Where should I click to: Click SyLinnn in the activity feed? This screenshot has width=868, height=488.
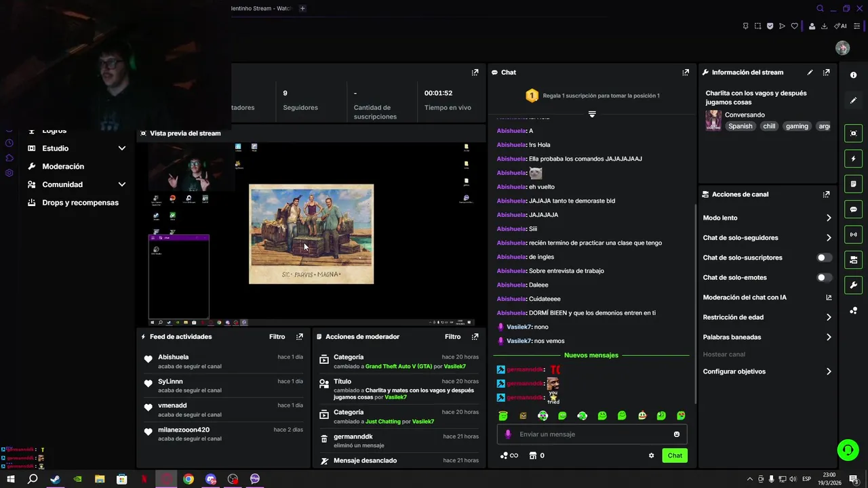pyautogui.click(x=170, y=382)
